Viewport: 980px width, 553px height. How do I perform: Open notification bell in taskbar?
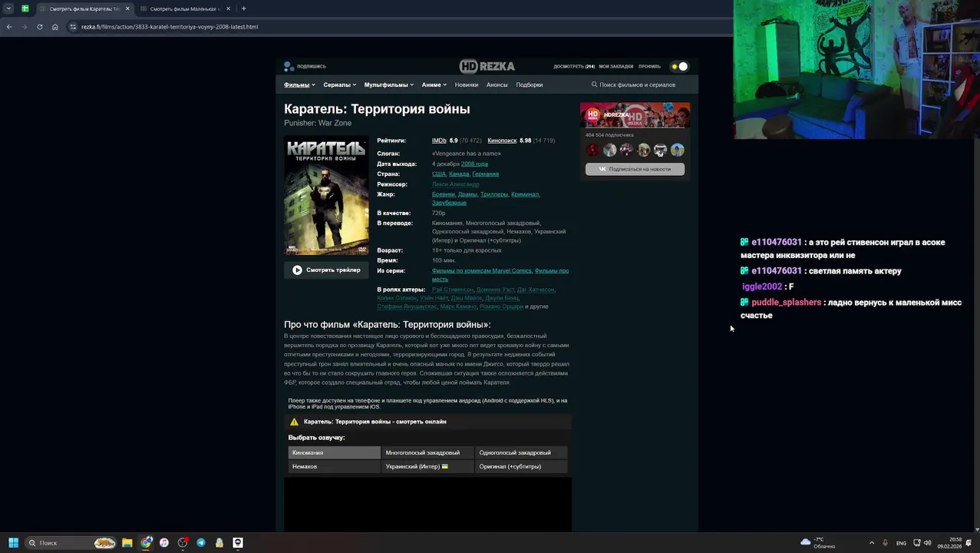[x=969, y=543]
